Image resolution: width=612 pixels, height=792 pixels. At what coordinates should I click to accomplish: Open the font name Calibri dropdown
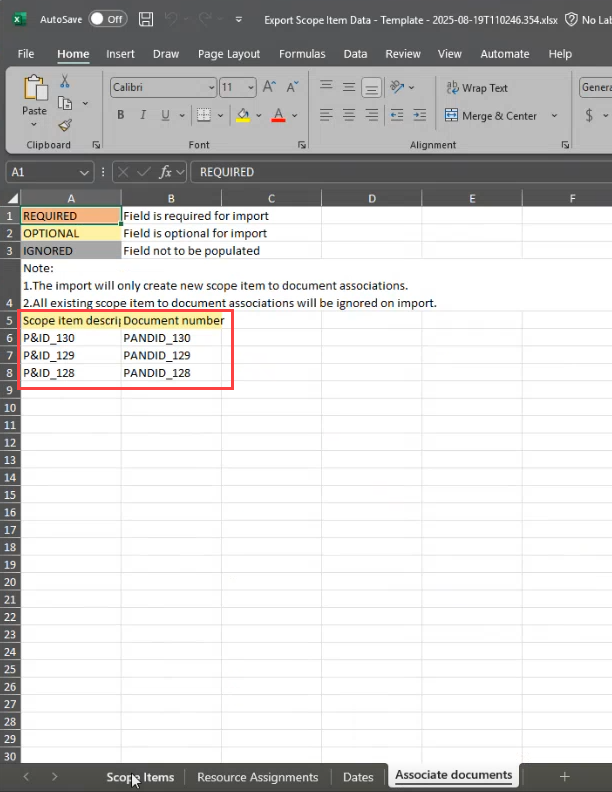(210, 88)
